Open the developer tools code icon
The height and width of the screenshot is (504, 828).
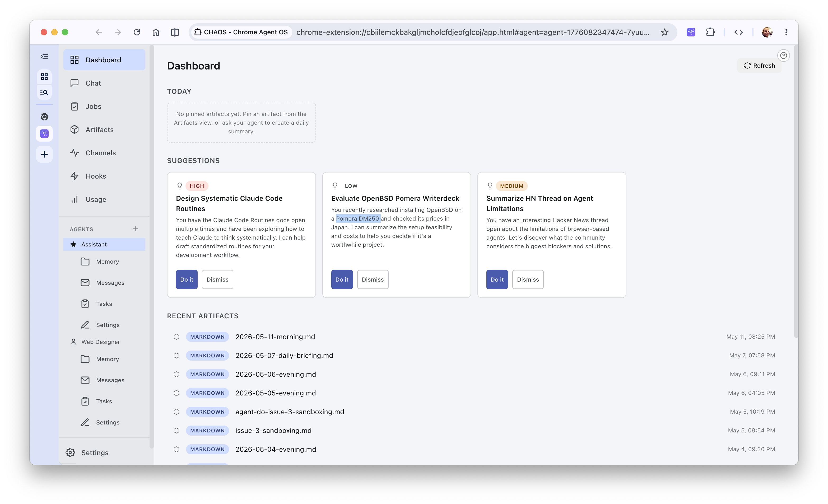click(738, 32)
